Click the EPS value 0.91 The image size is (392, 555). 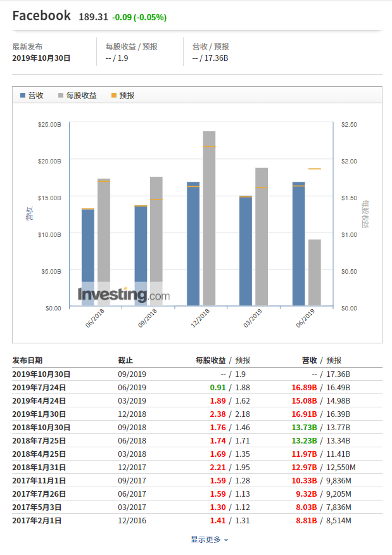coord(218,388)
